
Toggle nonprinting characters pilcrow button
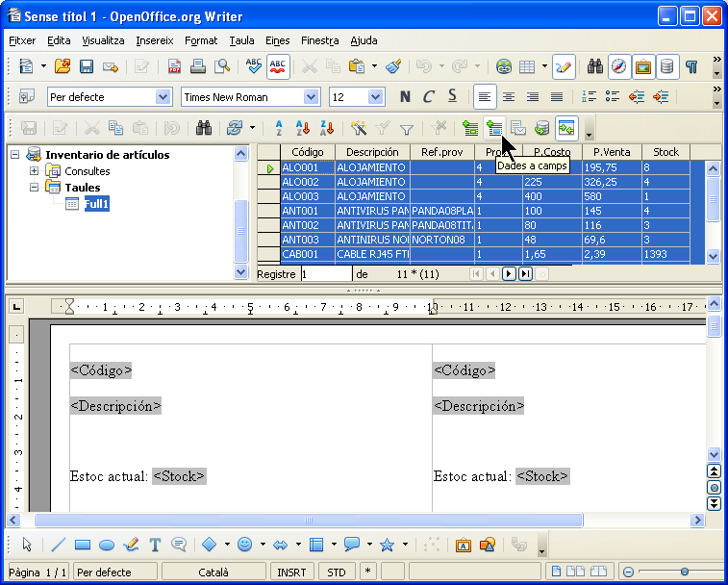[690, 67]
